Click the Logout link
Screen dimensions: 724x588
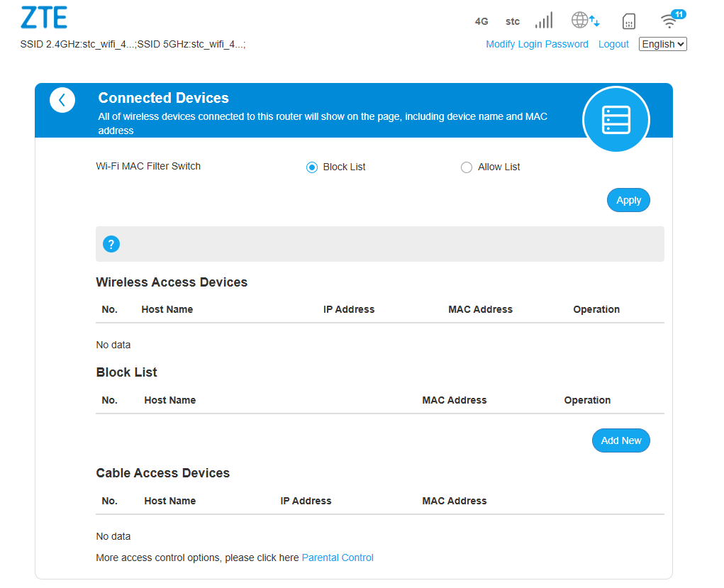tap(613, 44)
